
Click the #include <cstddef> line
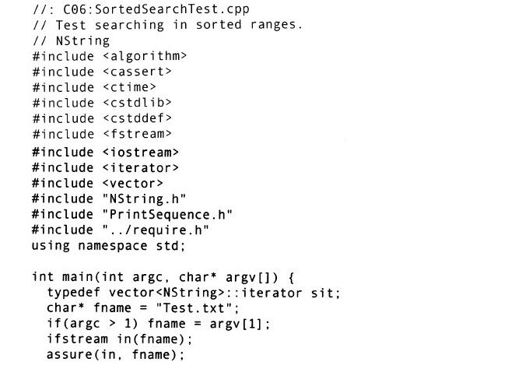[x=102, y=118]
